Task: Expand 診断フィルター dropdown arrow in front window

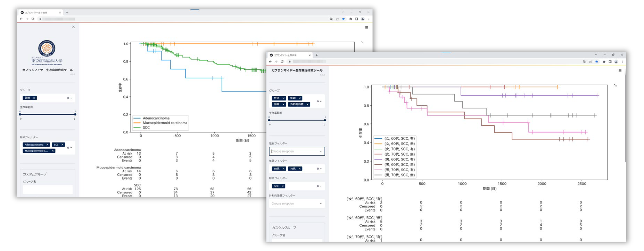Action: tap(321, 186)
